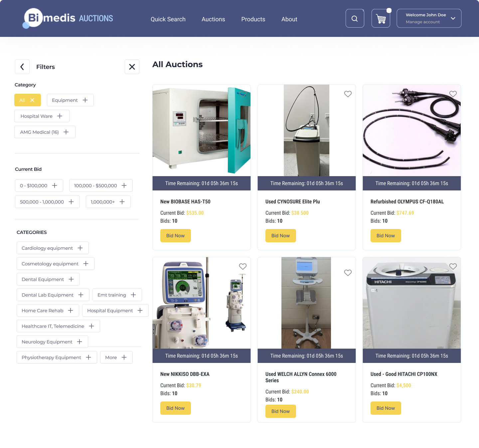Go to Auctions menu item

[213, 19]
